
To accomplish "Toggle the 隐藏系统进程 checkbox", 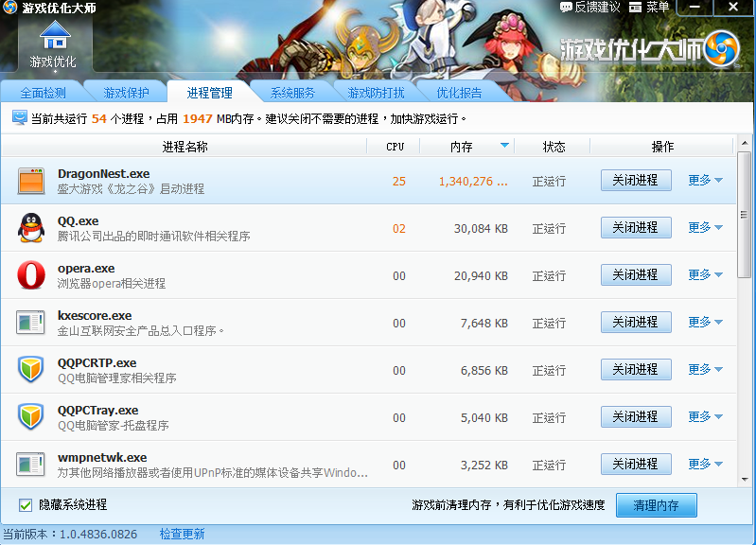I will [x=26, y=504].
